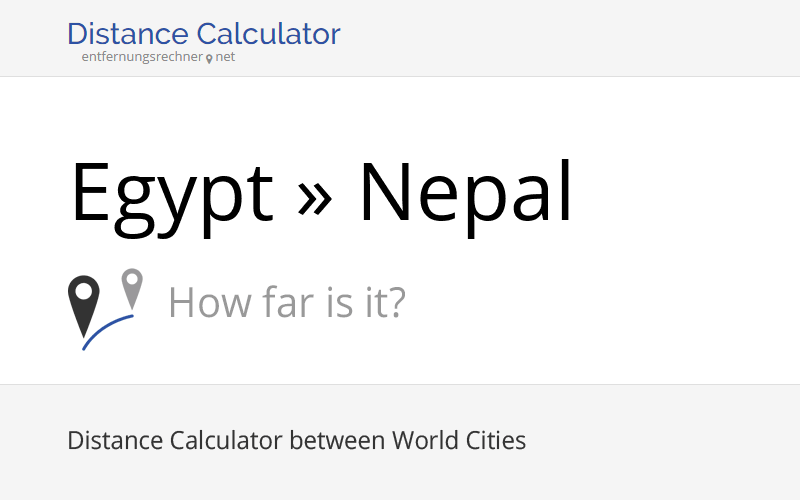This screenshot has height=500, width=800.
Task: Select the large black location pin icon
Action: click(x=84, y=306)
